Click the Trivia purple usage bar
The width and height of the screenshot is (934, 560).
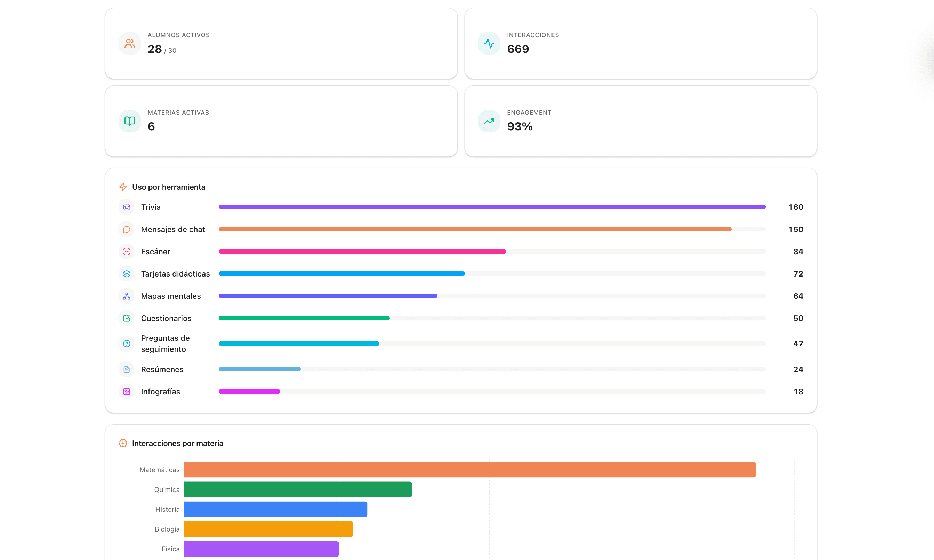click(492, 207)
